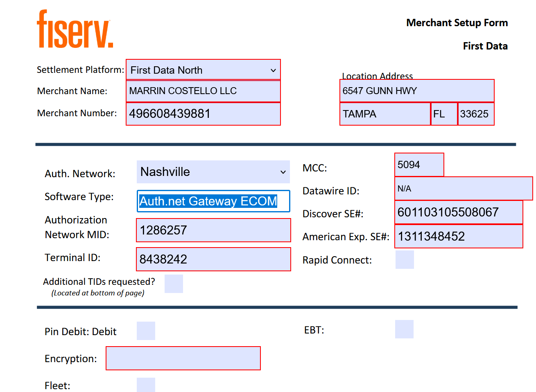Click the "Pin Debit: Debit" label

coord(81,332)
